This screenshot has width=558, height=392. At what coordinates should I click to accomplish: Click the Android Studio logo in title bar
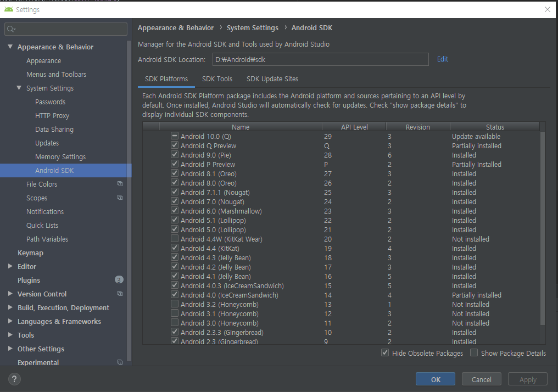[x=9, y=9]
